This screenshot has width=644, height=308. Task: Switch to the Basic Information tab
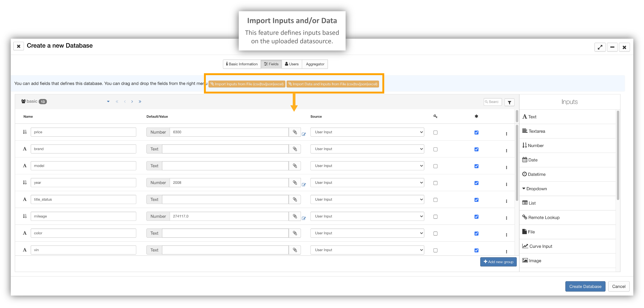(242, 64)
